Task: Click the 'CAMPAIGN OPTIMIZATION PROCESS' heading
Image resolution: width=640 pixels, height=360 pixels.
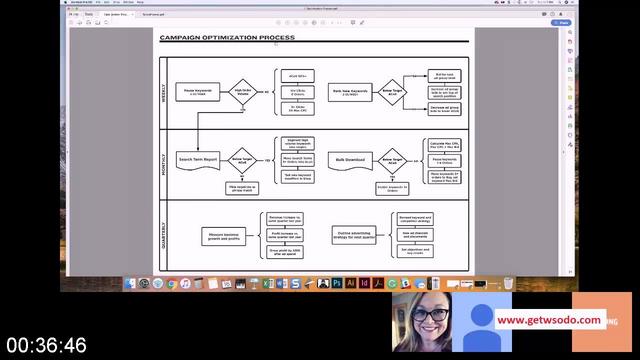Action: coord(227,37)
